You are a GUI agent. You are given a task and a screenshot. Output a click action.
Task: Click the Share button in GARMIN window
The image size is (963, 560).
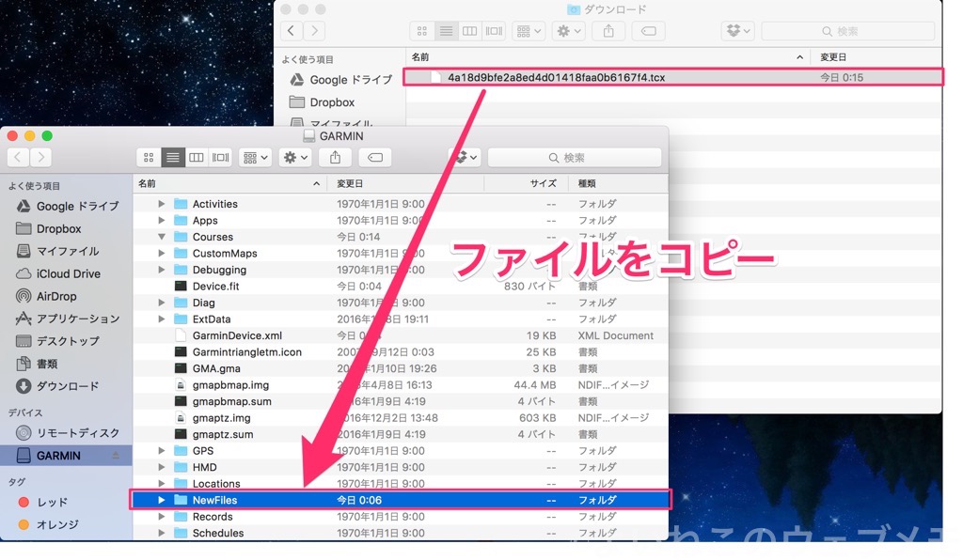[x=335, y=158]
